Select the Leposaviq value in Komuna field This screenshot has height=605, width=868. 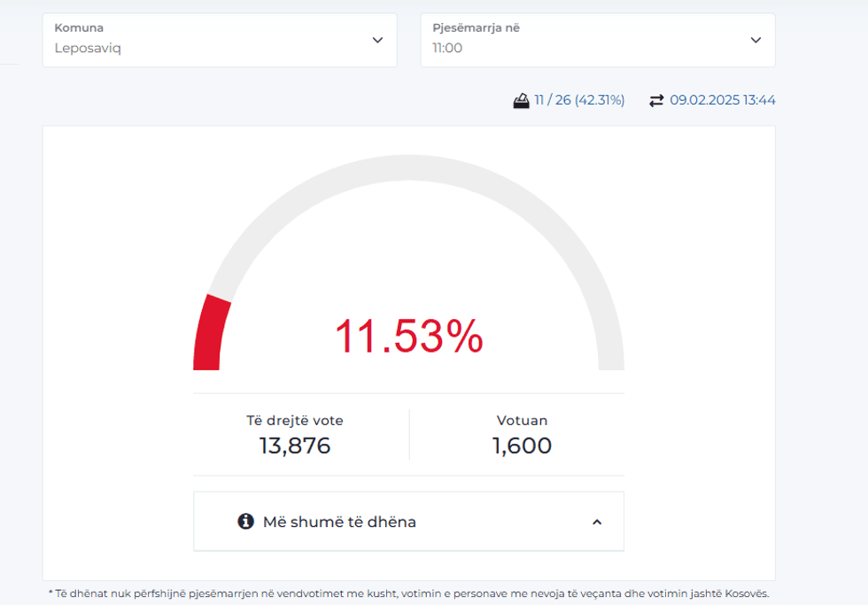tap(88, 48)
